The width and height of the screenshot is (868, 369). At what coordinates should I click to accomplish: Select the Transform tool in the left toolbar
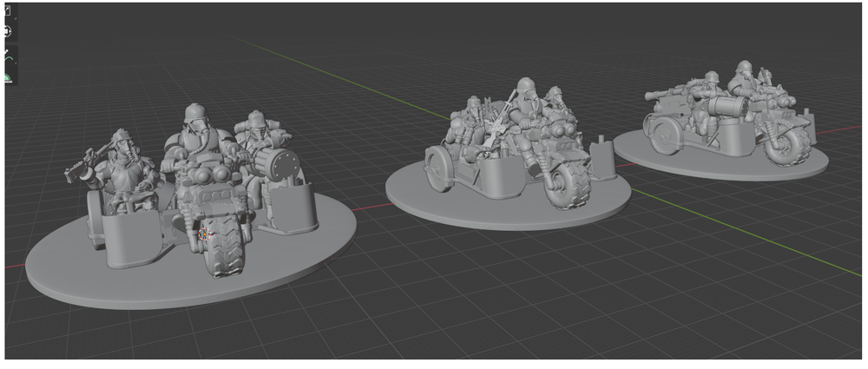(7, 30)
